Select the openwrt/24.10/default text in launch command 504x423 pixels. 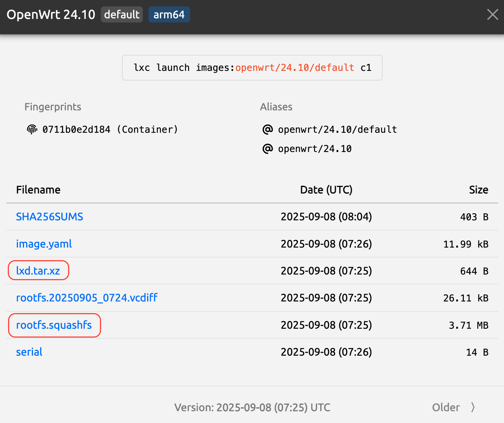tap(295, 68)
